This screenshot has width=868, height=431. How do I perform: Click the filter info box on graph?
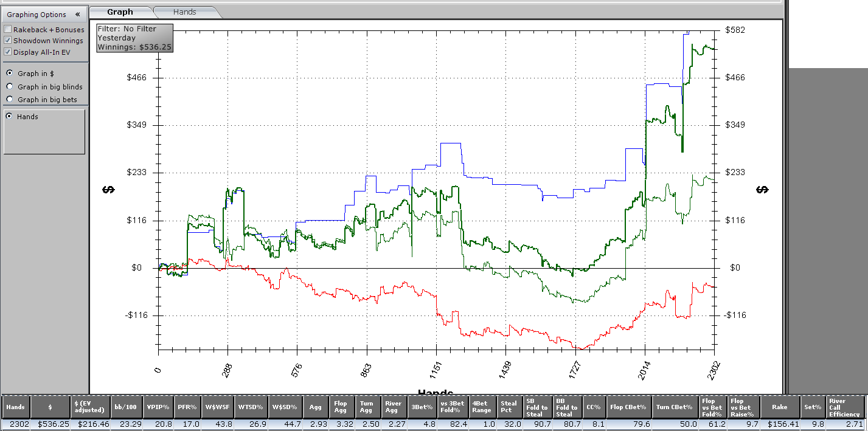click(134, 38)
